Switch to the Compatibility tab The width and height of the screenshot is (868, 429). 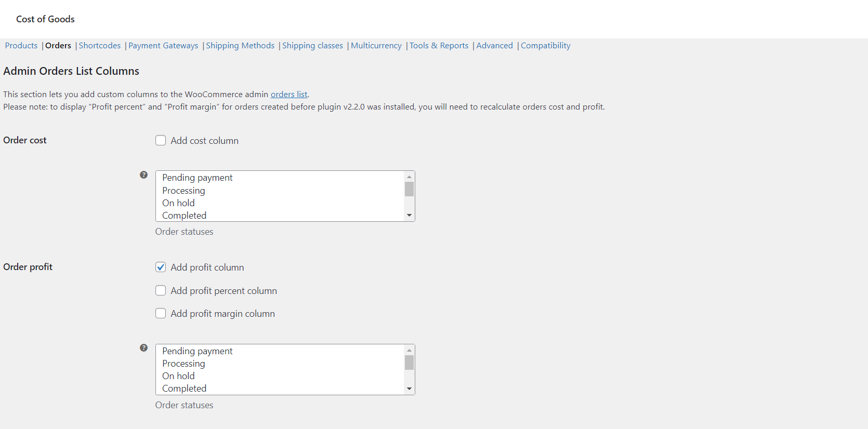[x=545, y=45]
